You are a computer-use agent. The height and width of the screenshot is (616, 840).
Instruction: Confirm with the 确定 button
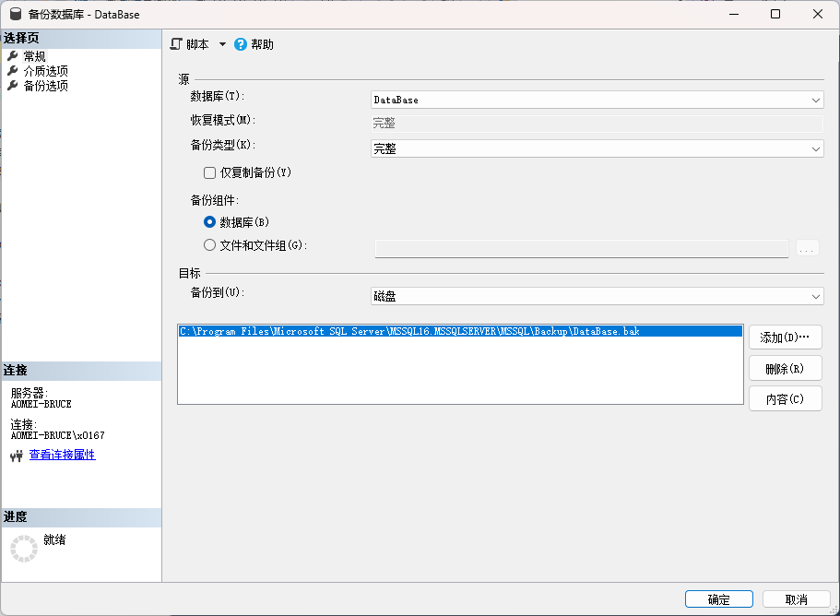[719, 599]
